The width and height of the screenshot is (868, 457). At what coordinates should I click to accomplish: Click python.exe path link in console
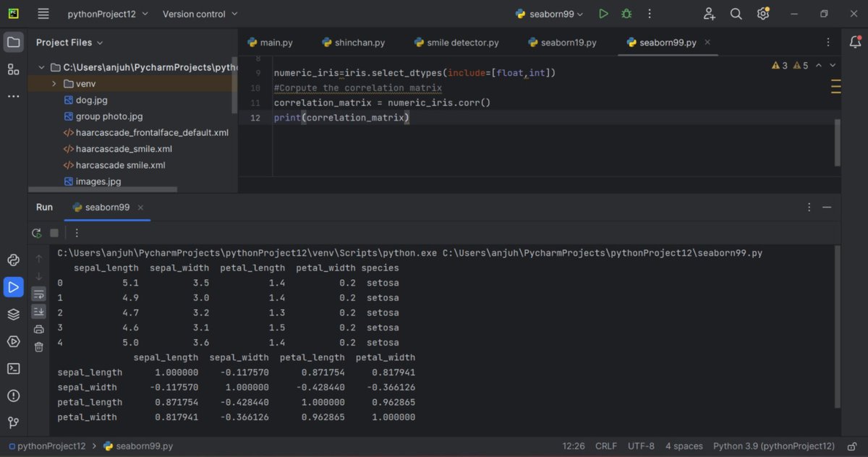(247, 253)
